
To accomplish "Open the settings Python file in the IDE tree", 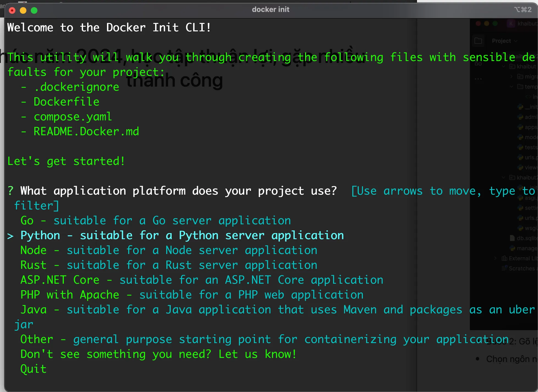I will coord(528,208).
